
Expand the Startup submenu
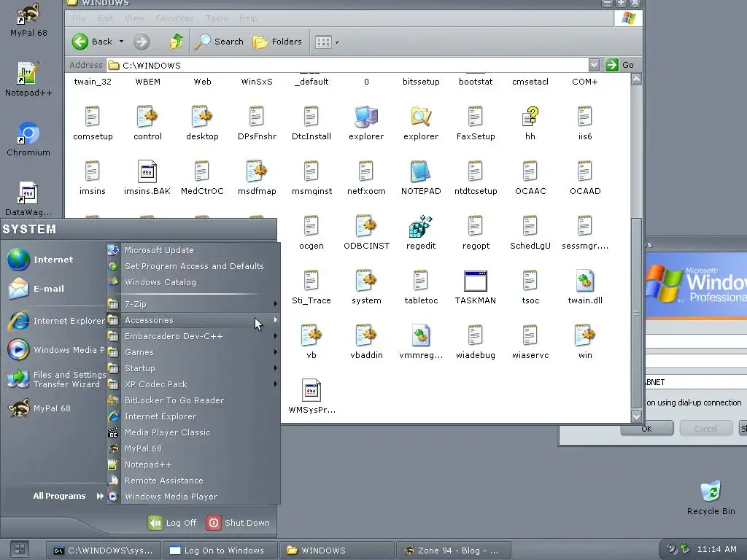193,368
